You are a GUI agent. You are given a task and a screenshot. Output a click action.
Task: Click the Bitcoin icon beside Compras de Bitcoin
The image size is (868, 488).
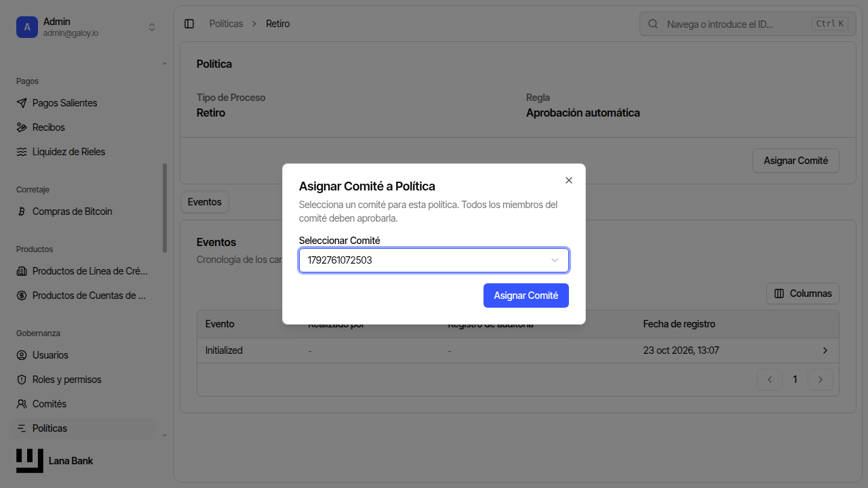pos(21,211)
